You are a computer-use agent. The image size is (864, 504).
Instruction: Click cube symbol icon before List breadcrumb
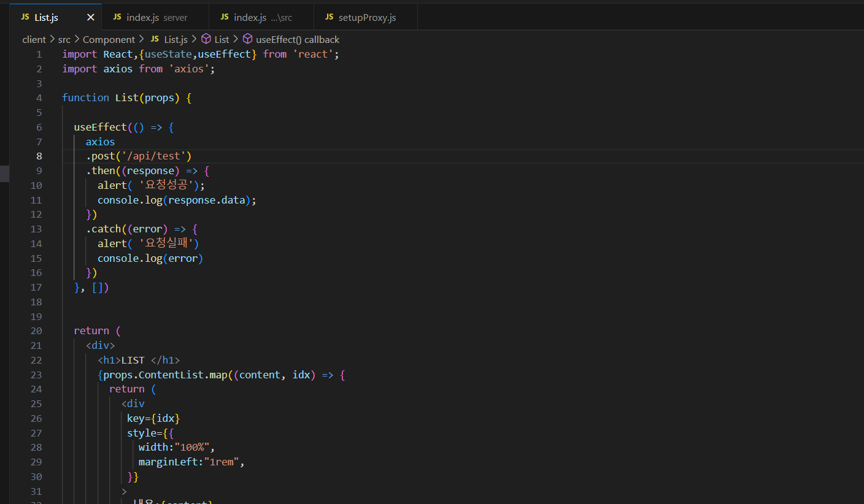coord(206,39)
